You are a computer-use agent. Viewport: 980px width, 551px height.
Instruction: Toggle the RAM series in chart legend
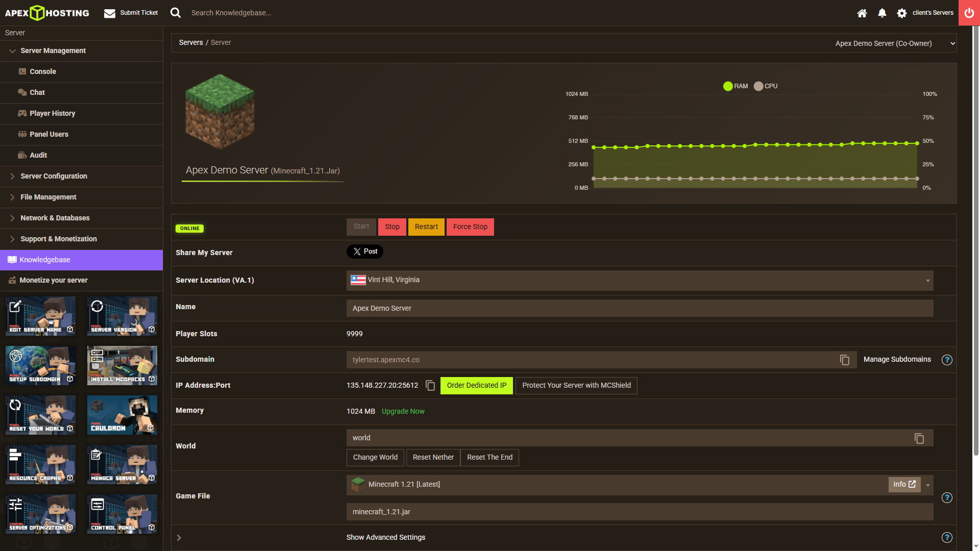pos(735,86)
